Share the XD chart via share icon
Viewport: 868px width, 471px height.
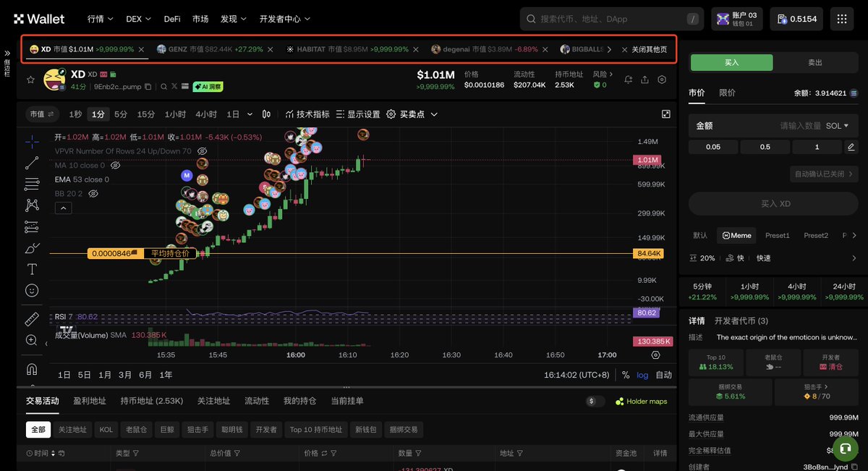click(x=644, y=80)
